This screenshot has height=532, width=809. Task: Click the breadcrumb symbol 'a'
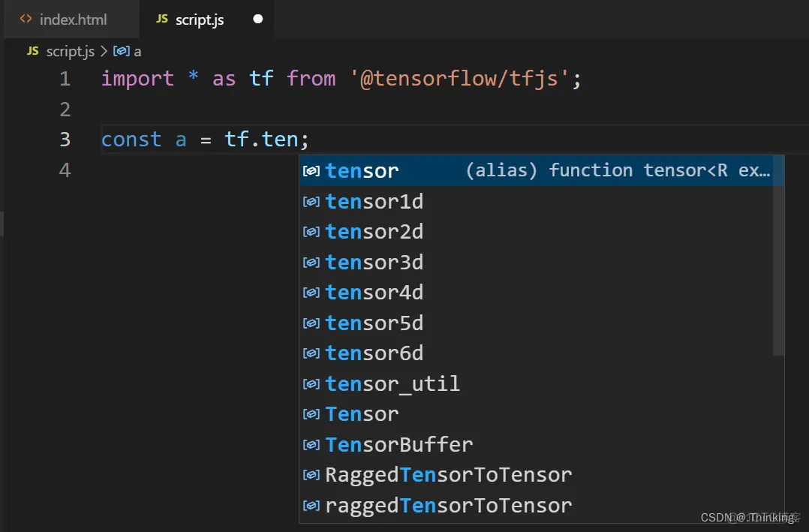click(x=137, y=52)
